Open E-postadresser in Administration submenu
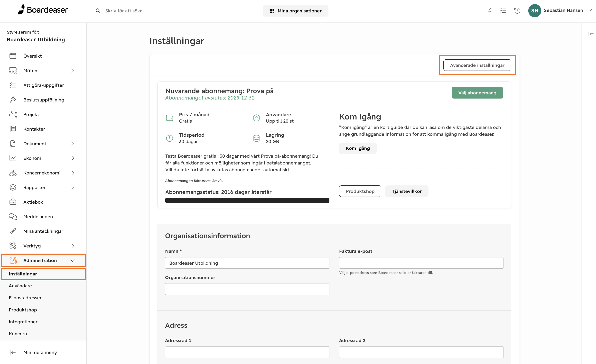 [25, 298]
